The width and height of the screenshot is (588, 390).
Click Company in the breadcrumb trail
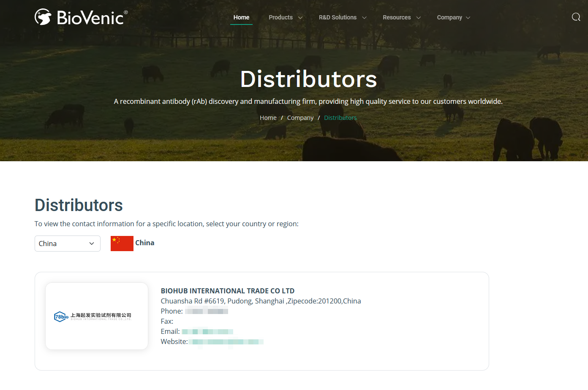point(300,118)
